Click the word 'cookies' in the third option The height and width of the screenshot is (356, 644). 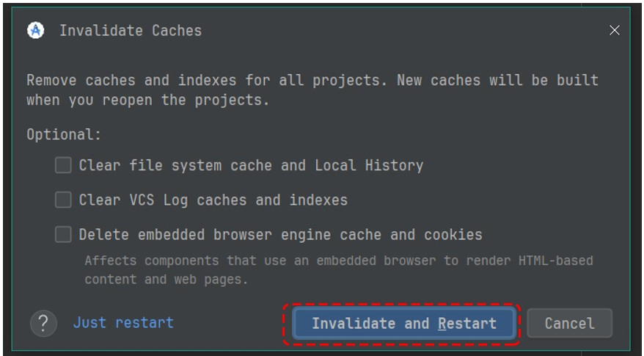click(x=453, y=235)
